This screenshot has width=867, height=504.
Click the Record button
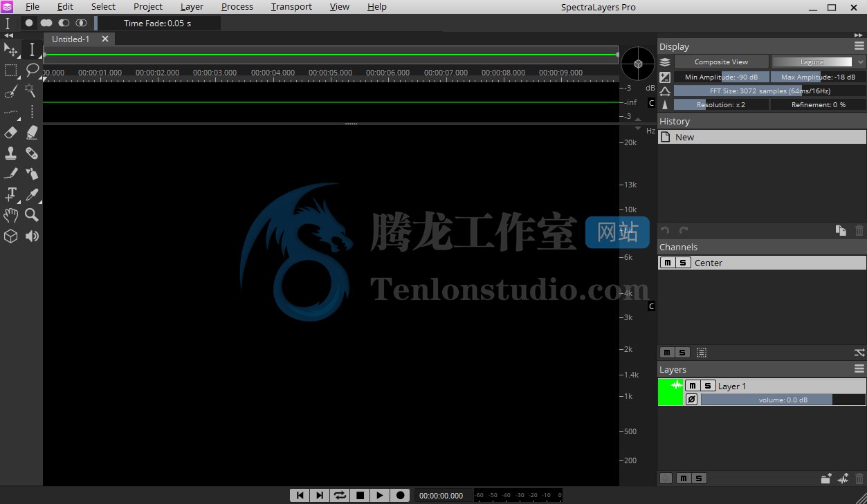tap(400, 495)
